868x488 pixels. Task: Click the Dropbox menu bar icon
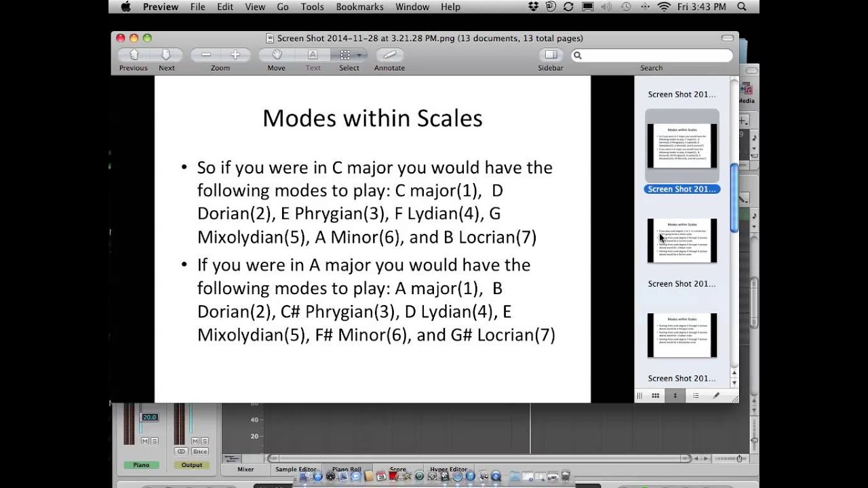pyautogui.click(x=533, y=7)
